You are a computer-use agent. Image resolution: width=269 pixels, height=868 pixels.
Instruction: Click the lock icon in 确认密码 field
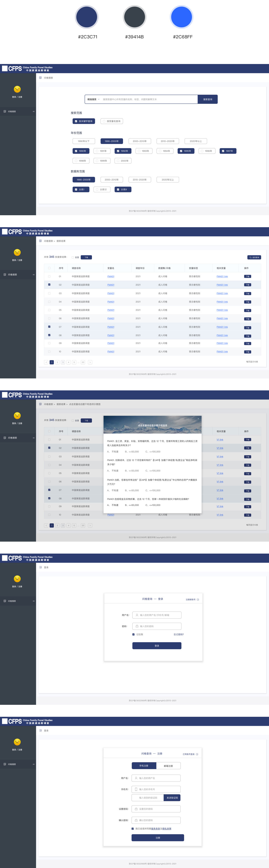(x=136, y=820)
